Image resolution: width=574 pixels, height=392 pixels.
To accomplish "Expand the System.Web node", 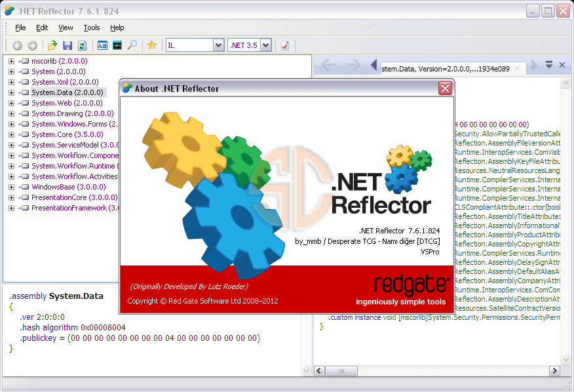I will pos(11,104).
